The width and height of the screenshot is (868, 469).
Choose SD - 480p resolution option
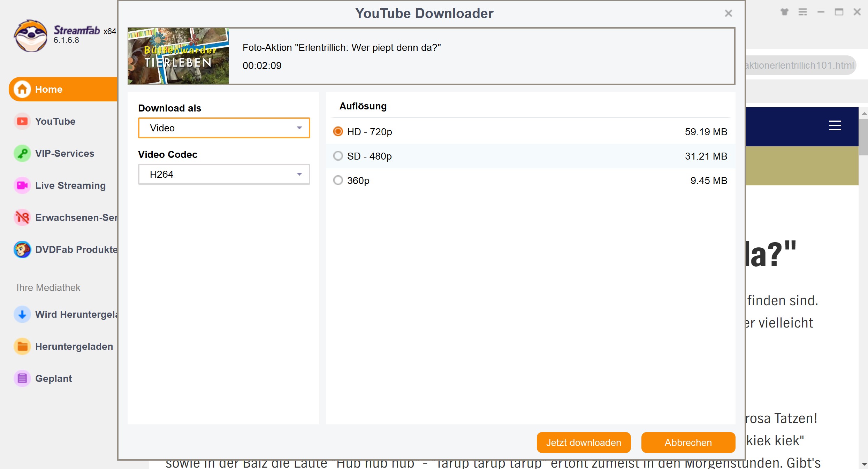(338, 156)
